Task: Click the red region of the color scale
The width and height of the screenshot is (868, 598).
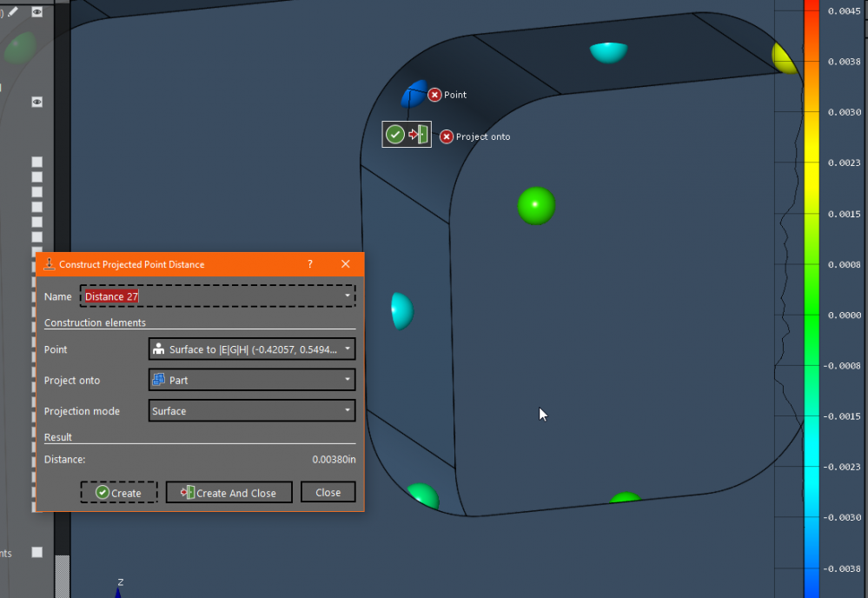Action: (x=812, y=13)
